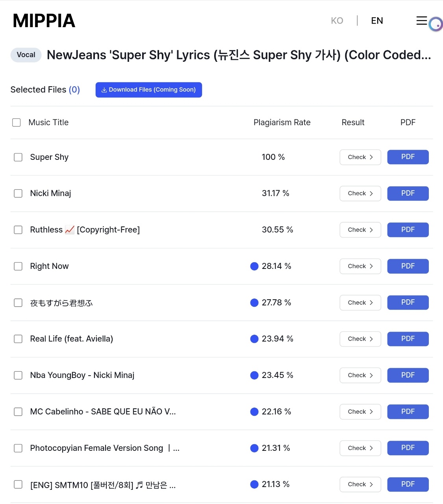Click the Vocal tag badge
Viewport: 443px width, 504px height.
tap(26, 55)
